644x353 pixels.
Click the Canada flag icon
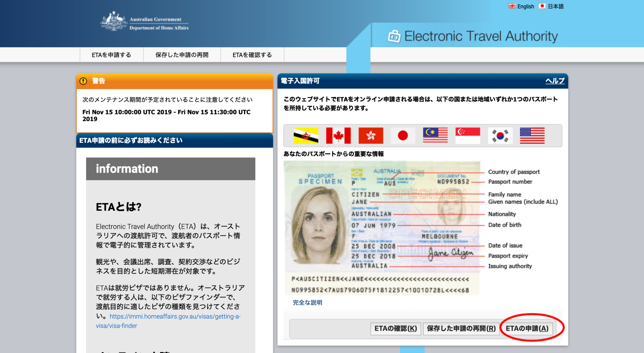click(x=338, y=135)
